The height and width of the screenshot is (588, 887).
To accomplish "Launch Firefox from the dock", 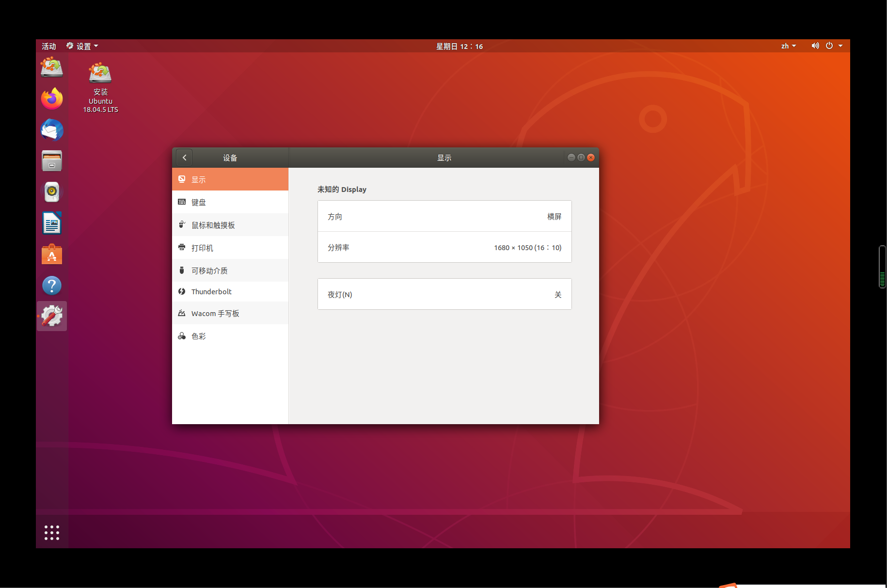I will 52,98.
